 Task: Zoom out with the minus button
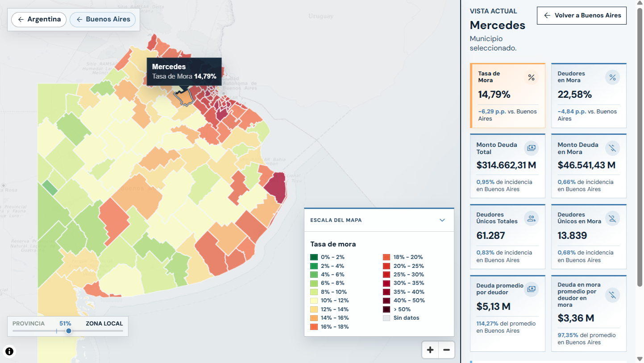447,350
